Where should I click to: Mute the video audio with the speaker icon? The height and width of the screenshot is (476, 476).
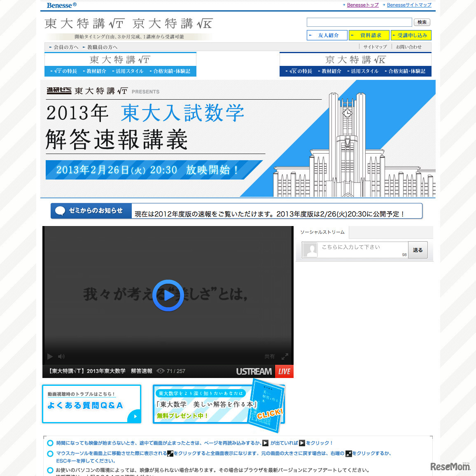pyautogui.click(x=61, y=356)
